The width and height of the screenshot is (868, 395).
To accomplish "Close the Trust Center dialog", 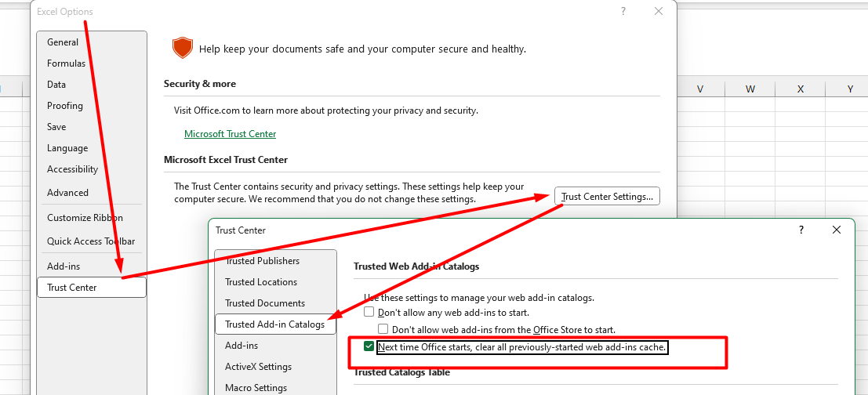I will point(837,230).
